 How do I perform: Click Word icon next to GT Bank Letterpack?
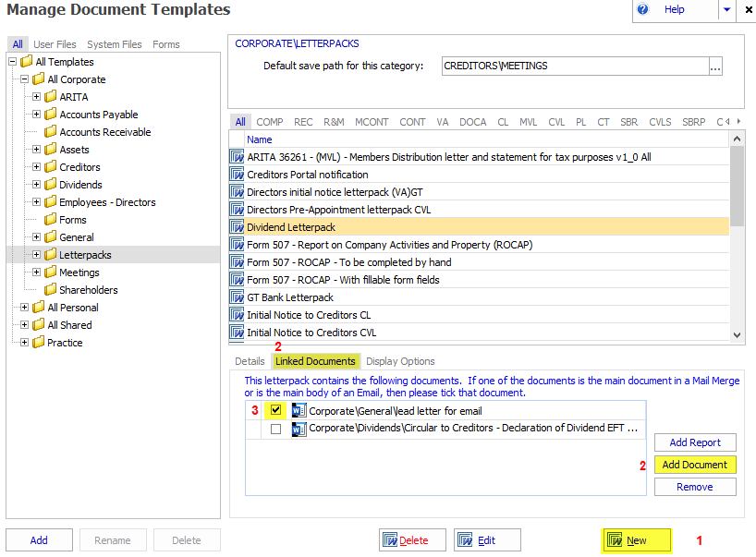(237, 297)
